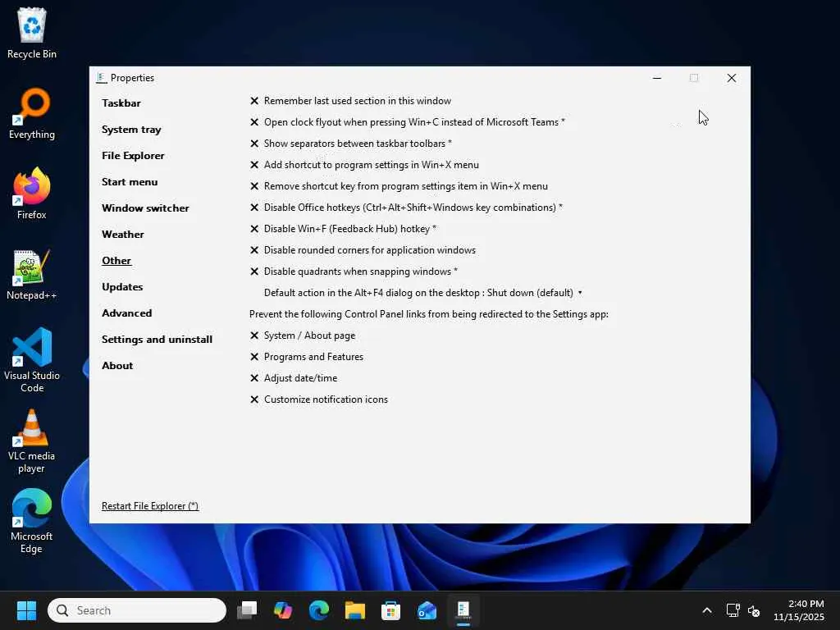Screen dimensions: 840x630
Task: Toggle Remember last used section option
Action: tap(350, 101)
